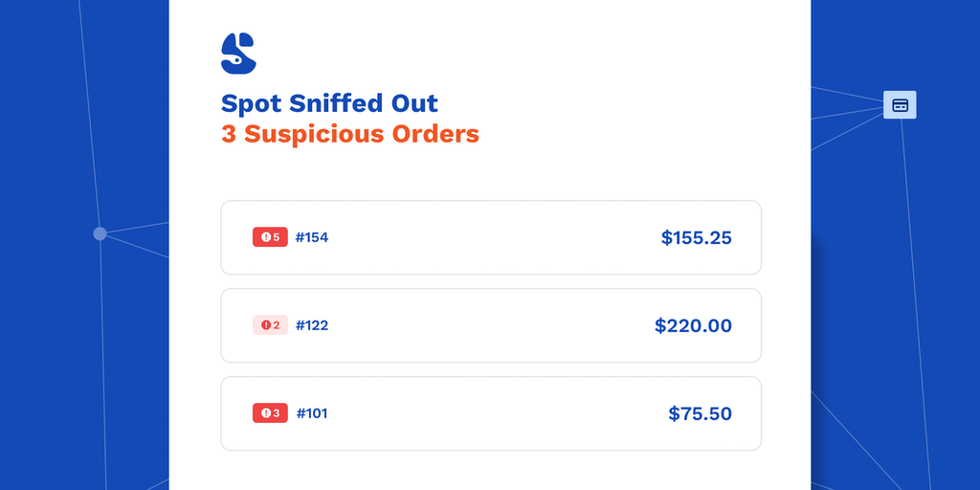This screenshot has height=490, width=980.
Task: Select order number #101 label
Action: [x=312, y=413]
